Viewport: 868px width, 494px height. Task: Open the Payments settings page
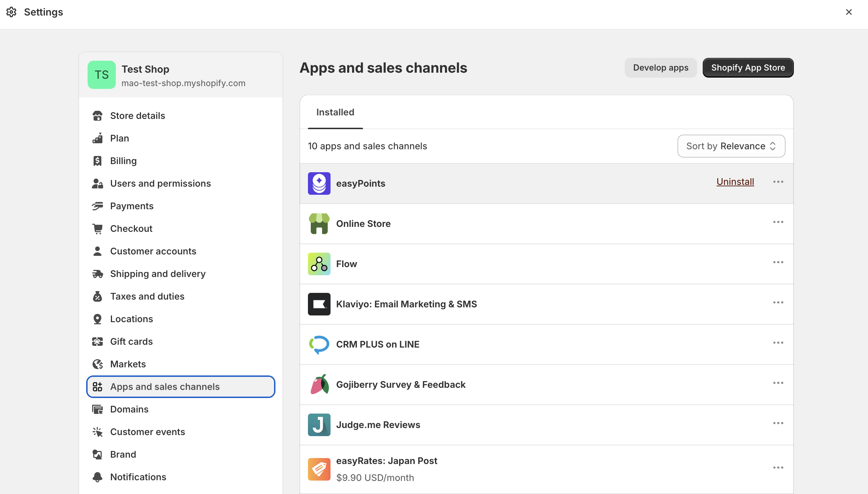(131, 206)
